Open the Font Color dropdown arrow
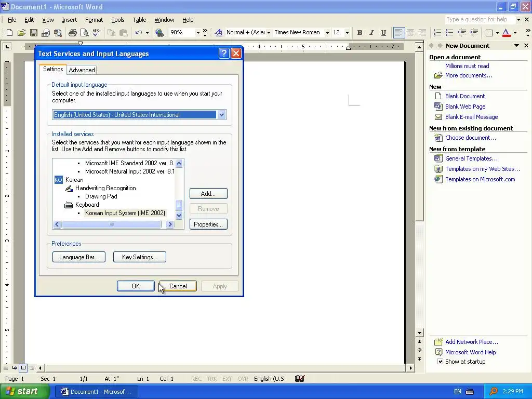 point(515,33)
